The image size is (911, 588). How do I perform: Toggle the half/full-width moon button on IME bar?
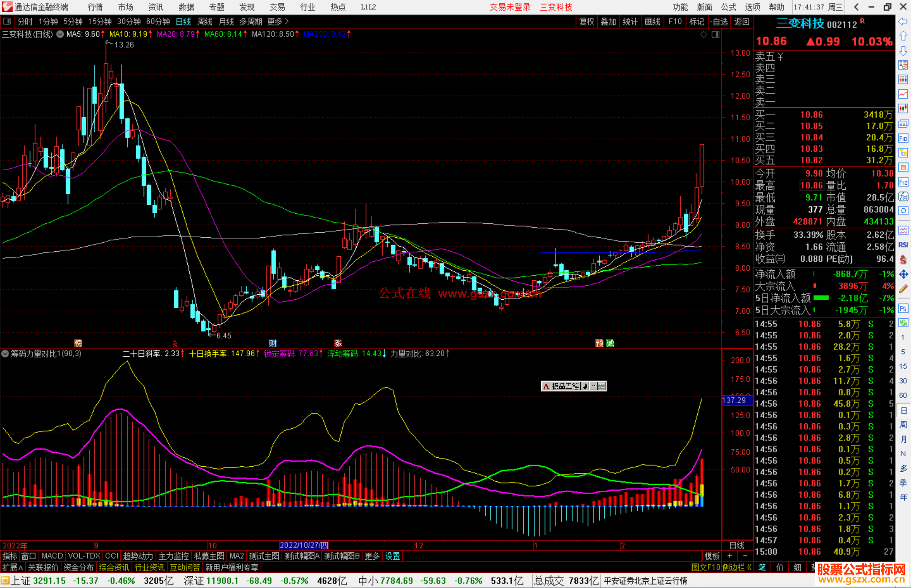coord(585,386)
